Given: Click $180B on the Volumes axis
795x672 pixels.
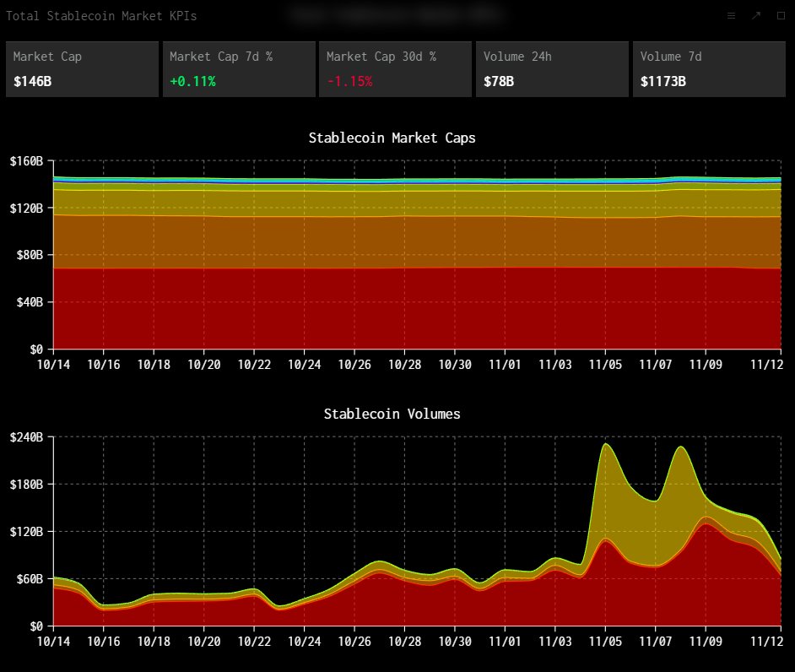Looking at the screenshot, I should pos(26,485).
